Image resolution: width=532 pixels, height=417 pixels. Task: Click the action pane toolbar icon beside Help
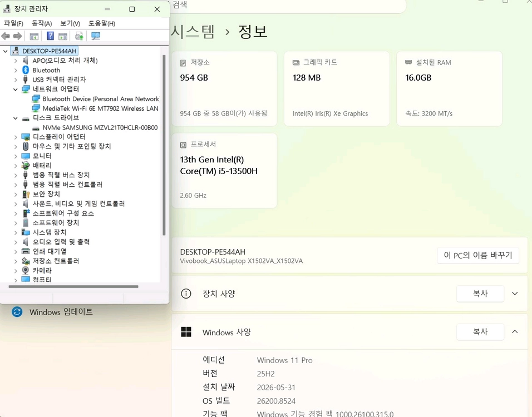(x=63, y=36)
